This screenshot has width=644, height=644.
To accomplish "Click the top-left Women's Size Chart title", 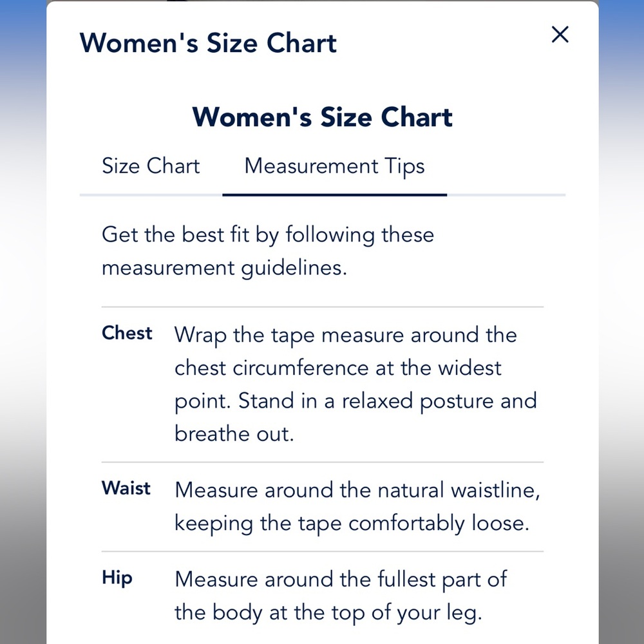I will tap(208, 43).
